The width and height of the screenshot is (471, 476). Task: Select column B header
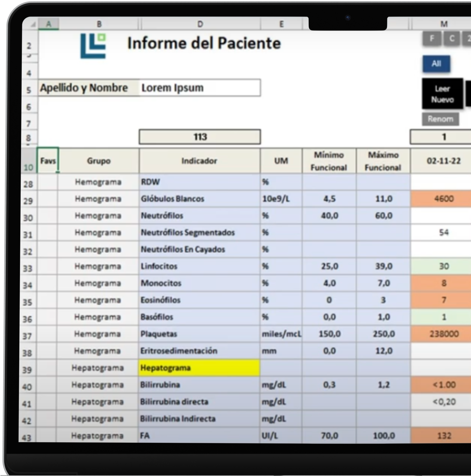99,24
